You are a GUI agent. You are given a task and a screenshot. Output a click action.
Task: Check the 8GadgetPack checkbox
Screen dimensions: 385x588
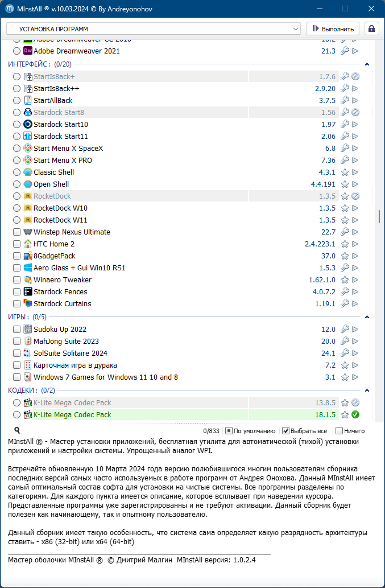(x=16, y=256)
